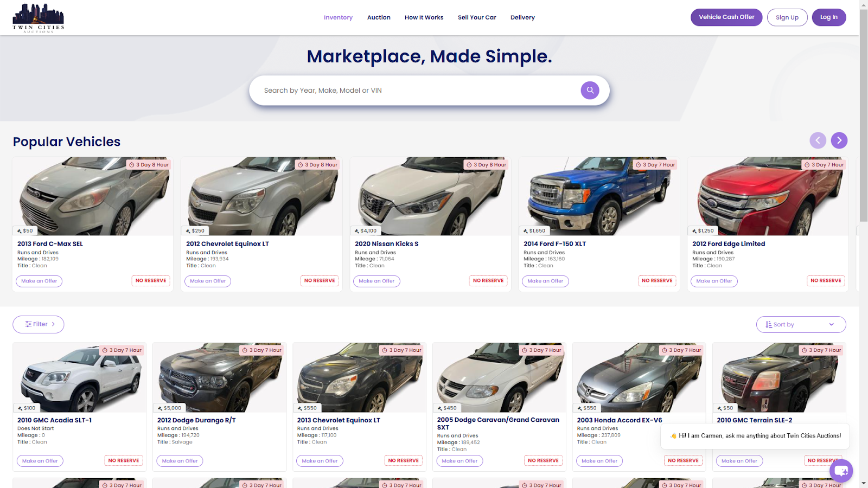Open the Twin Cities Auctions logo
Screen dimensions: 868x488
(39, 18)
